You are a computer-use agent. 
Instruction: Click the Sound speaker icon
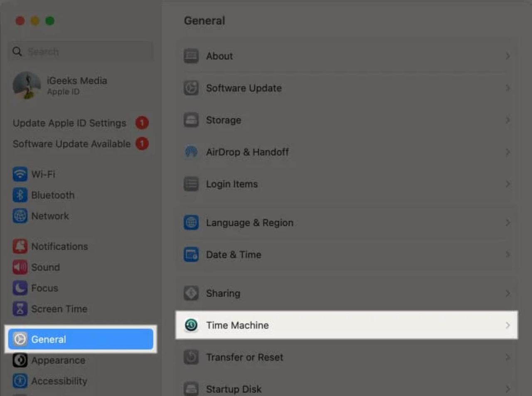click(20, 267)
